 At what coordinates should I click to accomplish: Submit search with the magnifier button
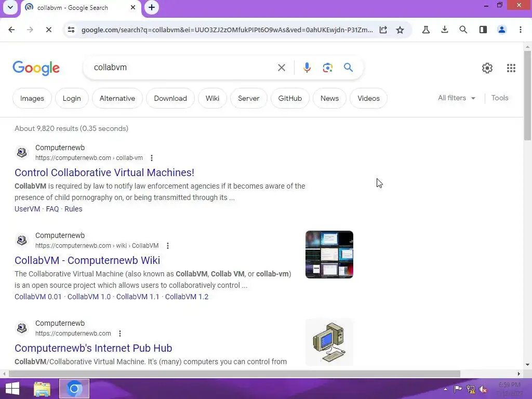click(348, 68)
